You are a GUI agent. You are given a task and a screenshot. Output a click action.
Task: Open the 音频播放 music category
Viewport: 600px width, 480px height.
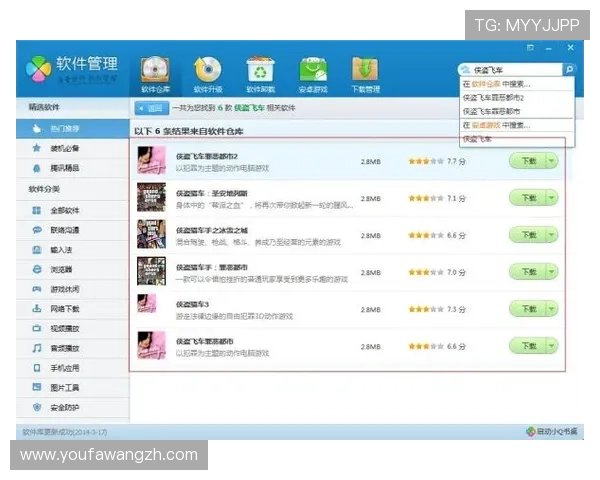[73, 348]
